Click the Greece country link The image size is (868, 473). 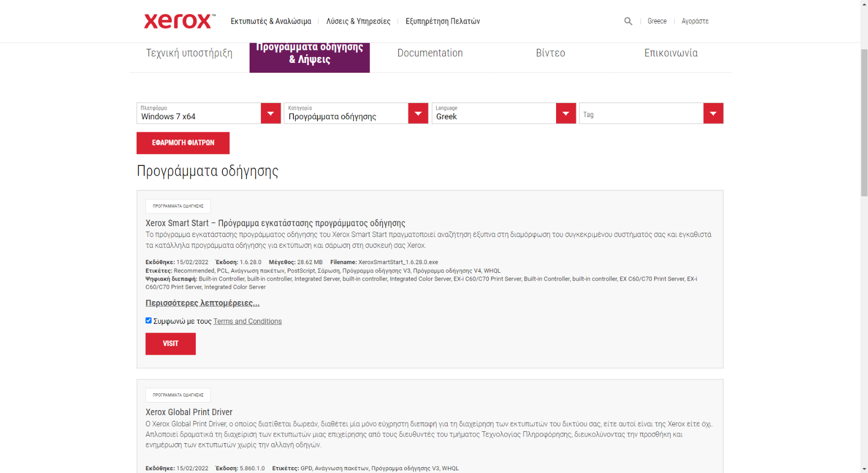[x=657, y=21]
